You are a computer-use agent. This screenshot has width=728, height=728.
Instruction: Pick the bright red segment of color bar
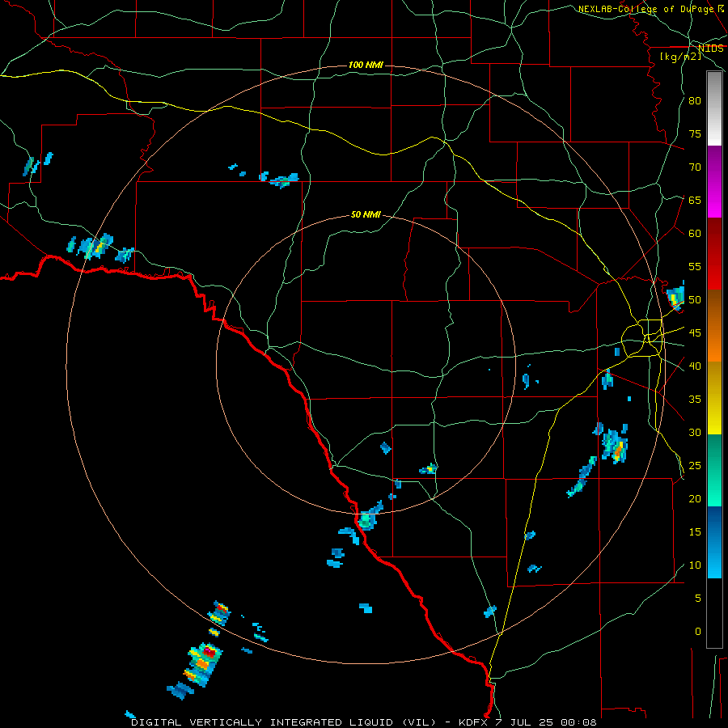pyautogui.click(x=714, y=253)
